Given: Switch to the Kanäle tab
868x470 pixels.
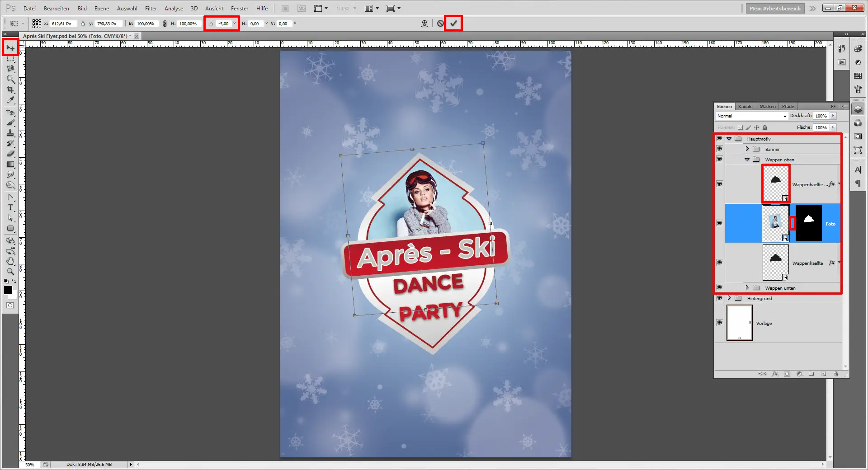Looking at the screenshot, I should point(745,106).
